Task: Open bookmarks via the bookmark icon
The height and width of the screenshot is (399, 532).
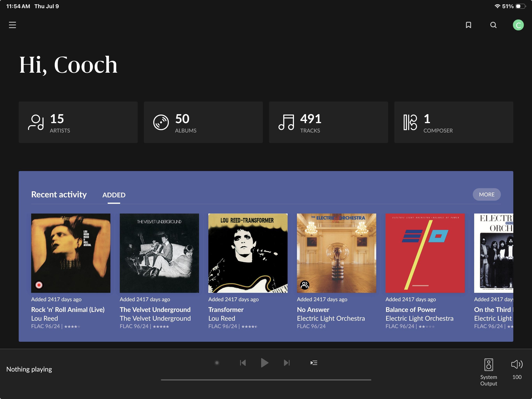Action: pyautogui.click(x=468, y=25)
